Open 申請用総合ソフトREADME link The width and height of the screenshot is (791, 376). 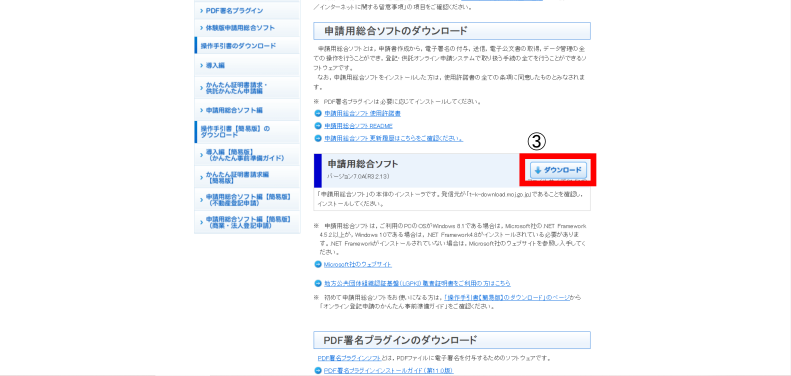(x=358, y=126)
